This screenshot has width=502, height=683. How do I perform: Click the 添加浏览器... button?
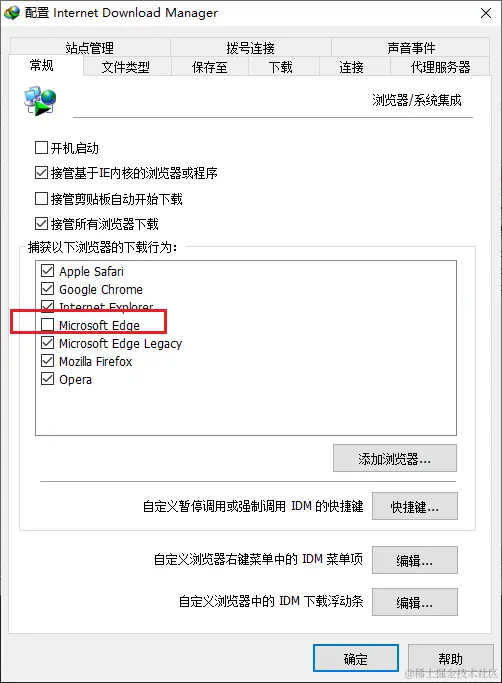point(395,458)
